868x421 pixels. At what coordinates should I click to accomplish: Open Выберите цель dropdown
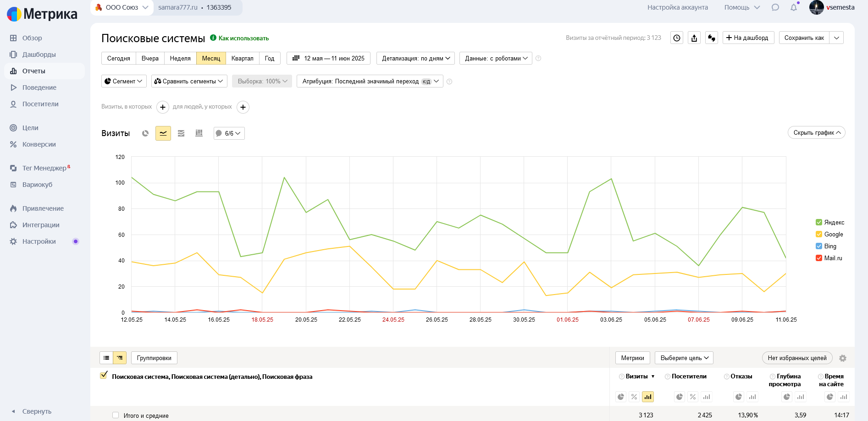(684, 358)
